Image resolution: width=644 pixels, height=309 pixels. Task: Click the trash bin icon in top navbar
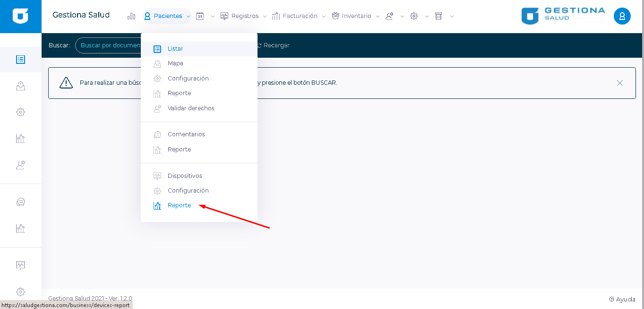point(438,16)
